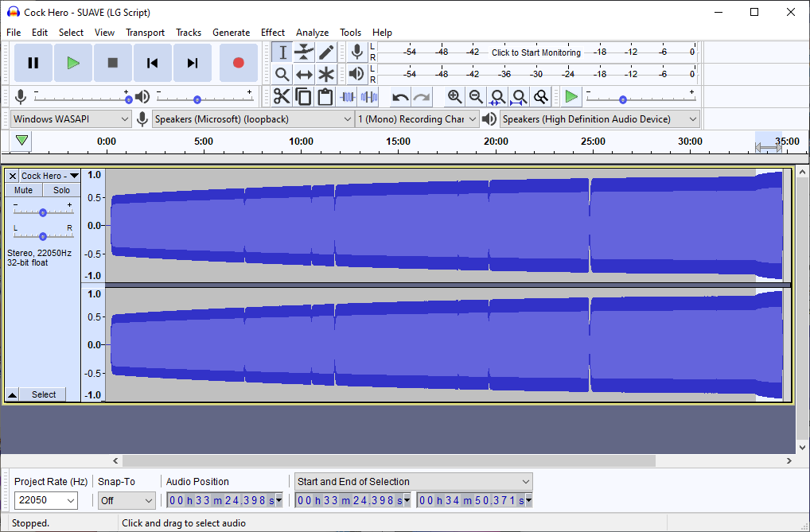Close the track with the X button

pyautogui.click(x=13, y=176)
